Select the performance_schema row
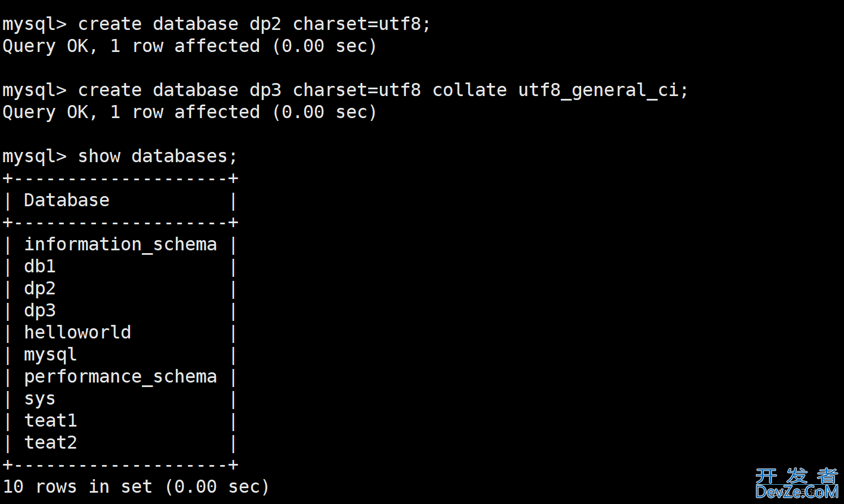844x504 pixels. (x=120, y=377)
